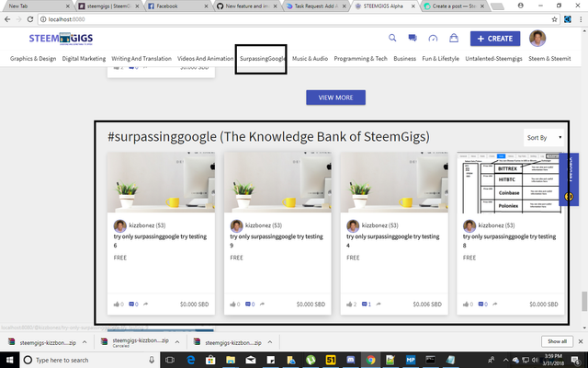Image resolution: width=588 pixels, height=368 pixels.
Task: Like the 'testing 6' post
Action: point(117,305)
